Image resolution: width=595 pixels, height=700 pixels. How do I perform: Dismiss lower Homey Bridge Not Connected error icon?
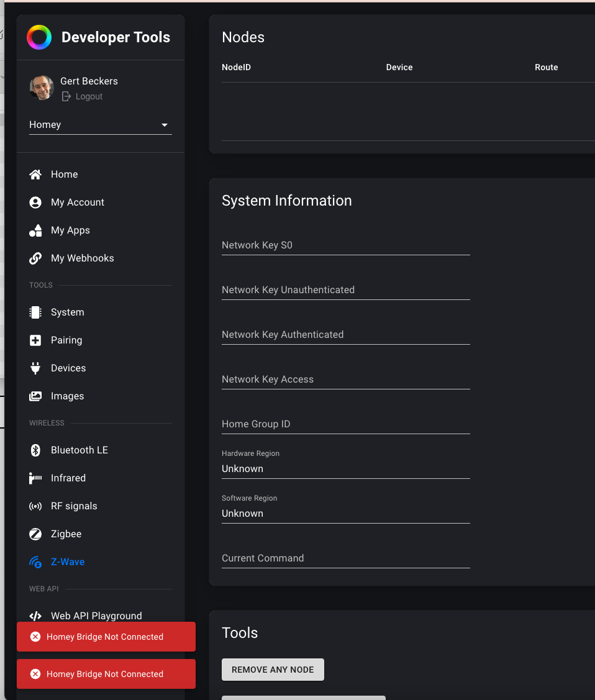pos(35,674)
